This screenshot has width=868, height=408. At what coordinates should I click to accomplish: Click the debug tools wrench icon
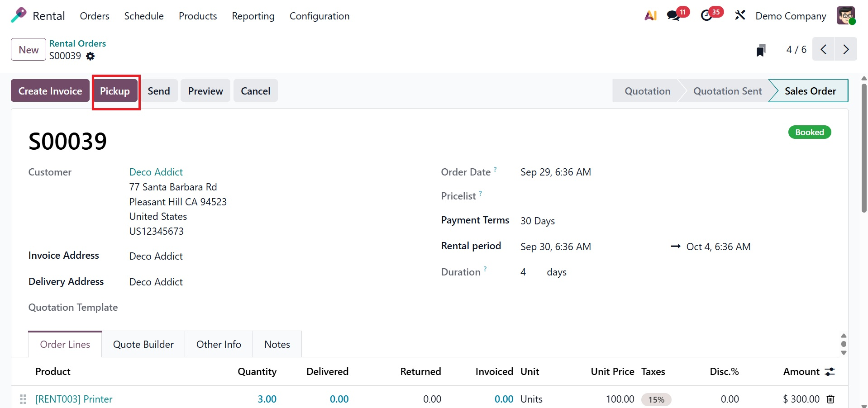(740, 15)
